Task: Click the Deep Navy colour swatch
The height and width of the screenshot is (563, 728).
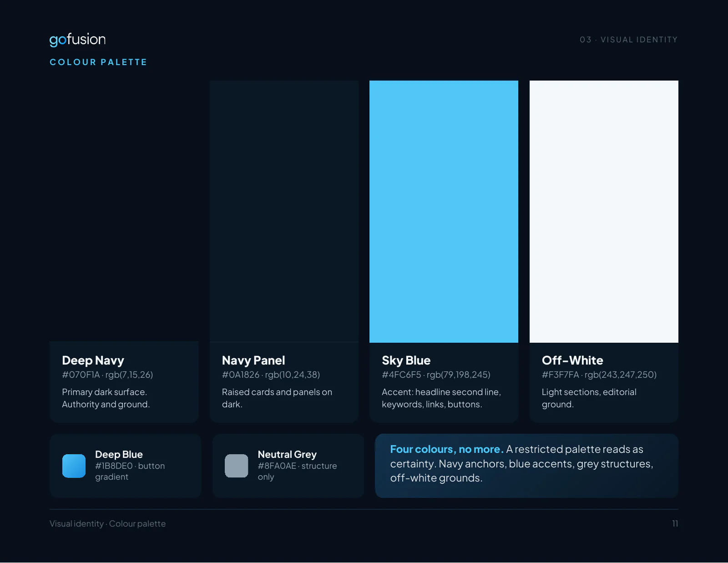Action: [x=124, y=211]
